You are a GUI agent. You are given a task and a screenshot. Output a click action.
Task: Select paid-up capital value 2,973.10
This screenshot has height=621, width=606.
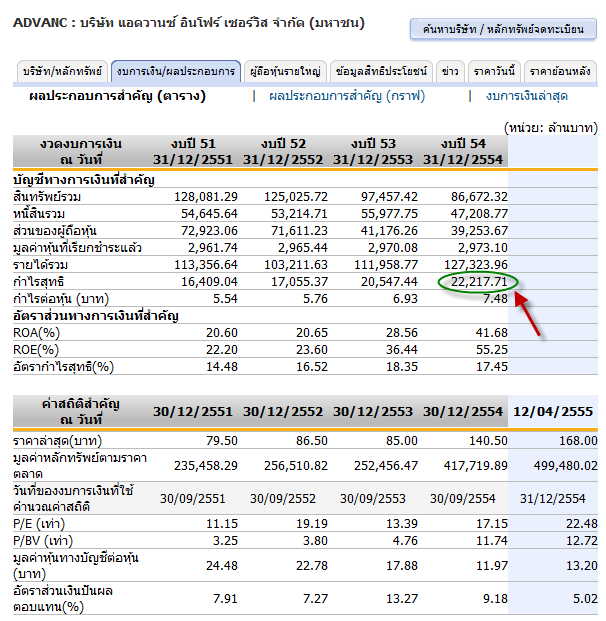(x=482, y=248)
